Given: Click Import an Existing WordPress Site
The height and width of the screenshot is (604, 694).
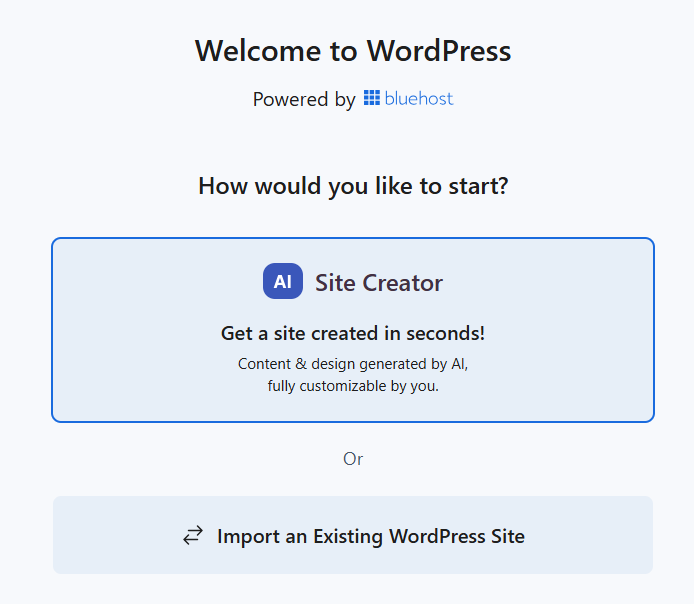Looking at the screenshot, I should [353, 535].
